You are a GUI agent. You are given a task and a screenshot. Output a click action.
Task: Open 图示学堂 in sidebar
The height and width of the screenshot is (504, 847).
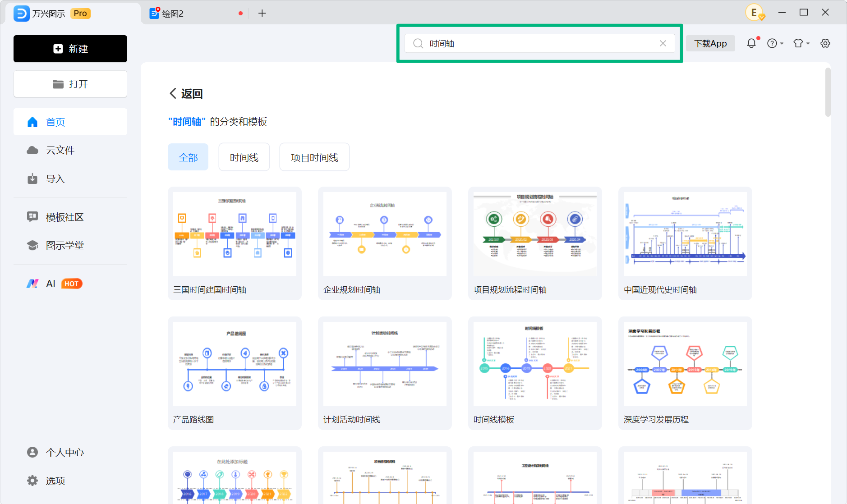pyautogui.click(x=70, y=245)
